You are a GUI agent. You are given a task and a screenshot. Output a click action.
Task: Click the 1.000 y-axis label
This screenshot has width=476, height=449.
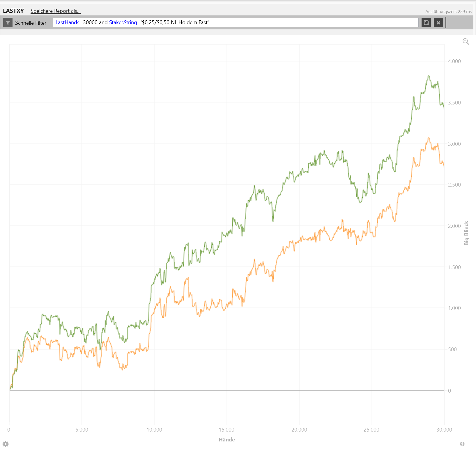pyautogui.click(x=454, y=308)
